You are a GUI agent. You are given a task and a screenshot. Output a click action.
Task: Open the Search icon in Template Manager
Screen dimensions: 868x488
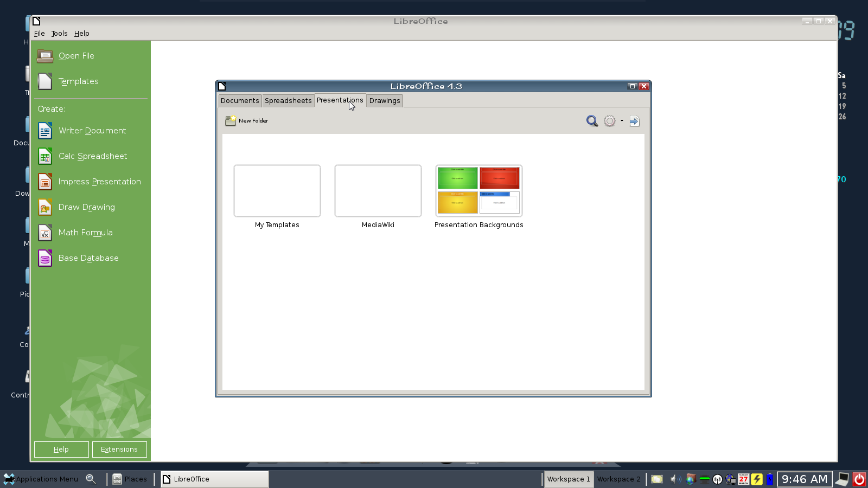592,121
